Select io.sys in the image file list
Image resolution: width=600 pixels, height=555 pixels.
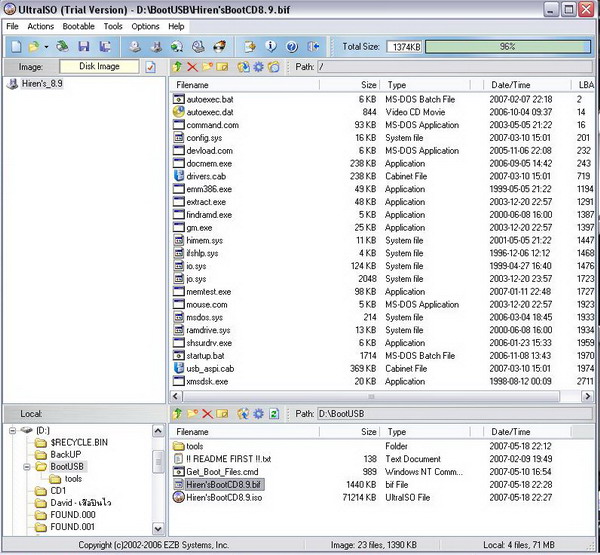coord(196,266)
